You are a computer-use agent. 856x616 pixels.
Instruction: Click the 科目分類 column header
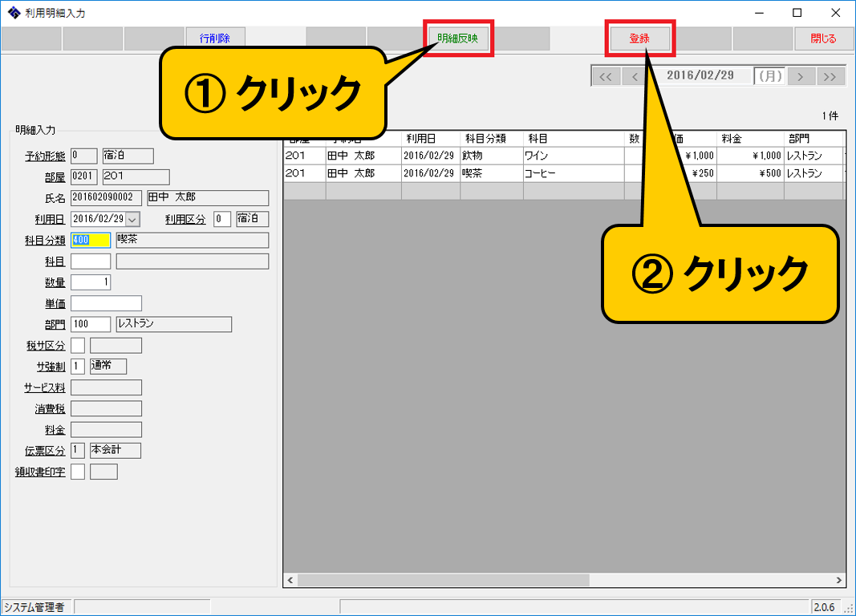[491, 139]
